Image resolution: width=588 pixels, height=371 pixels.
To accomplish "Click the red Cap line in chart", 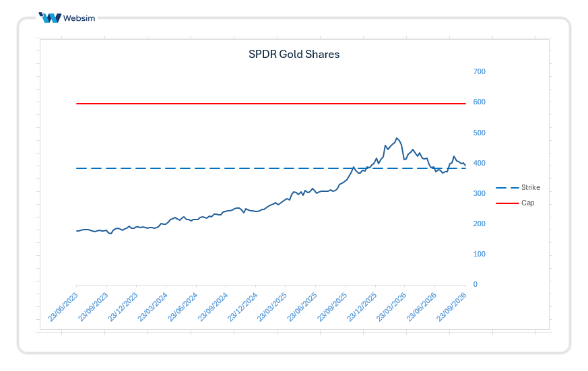I will coord(271,104).
